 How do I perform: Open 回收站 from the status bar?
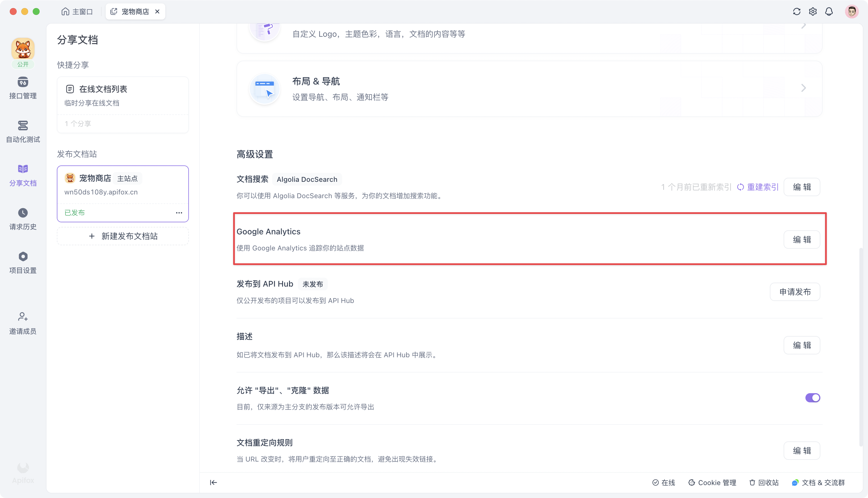click(x=764, y=482)
